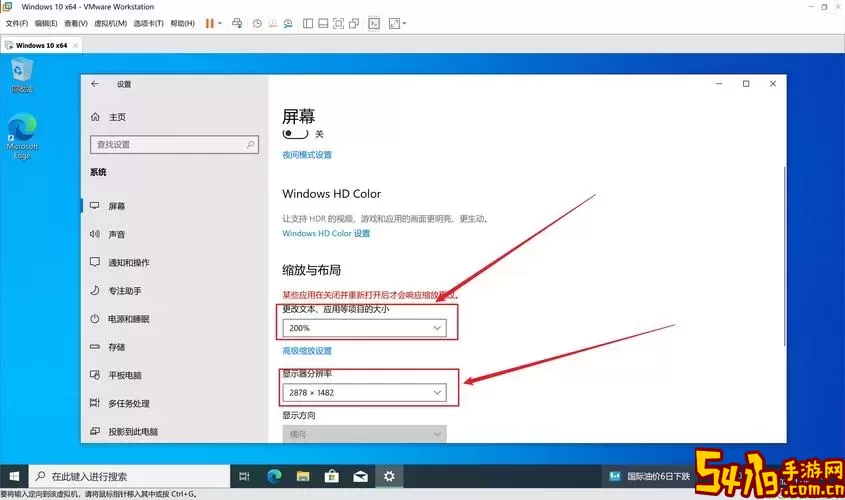Open the 国际油价6日下跌 news widget
This screenshot has height=500, width=845.
(649, 476)
